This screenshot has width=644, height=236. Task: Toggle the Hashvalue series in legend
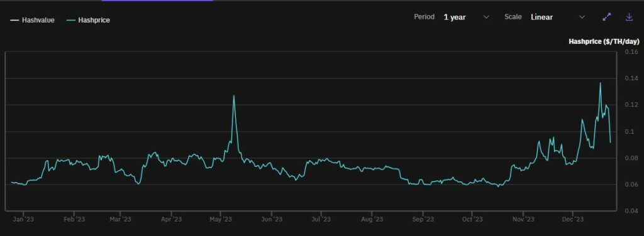point(33,20)
